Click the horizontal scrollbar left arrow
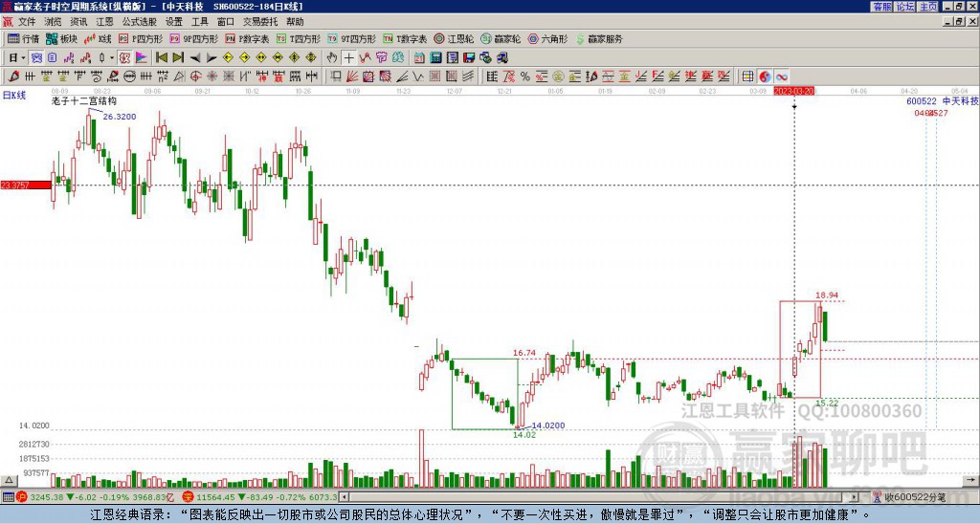The height and width of the screenshot is (524, 980). pyautogui.click(x=344, y=497)
